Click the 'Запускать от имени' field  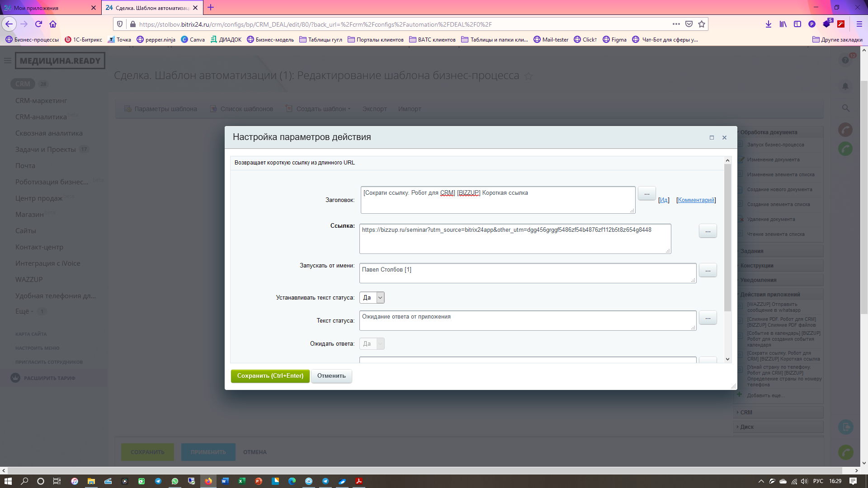pos(527,273)
